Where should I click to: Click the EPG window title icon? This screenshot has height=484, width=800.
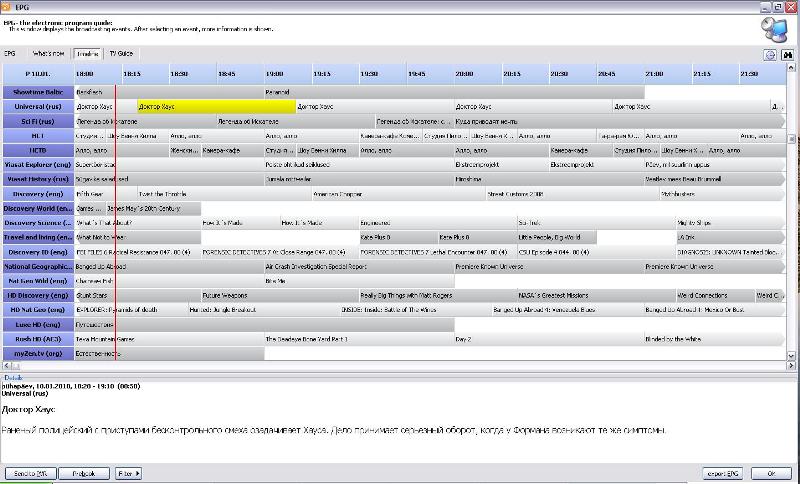click(x=5, y=6)
